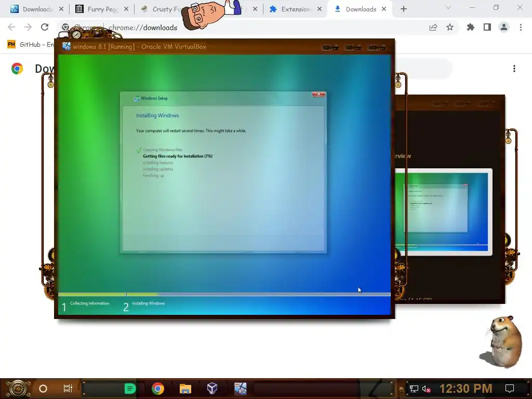Open the notification center icon
Image resolution: width=532 pixels, height=399 pixels.
point(510,389)
